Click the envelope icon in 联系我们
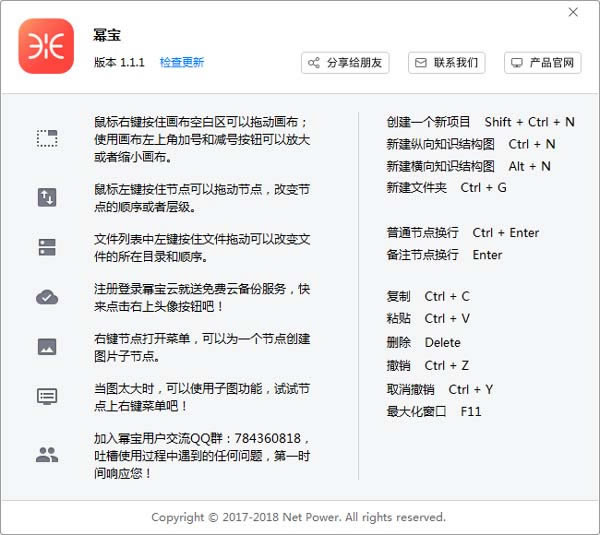This screenshot has height=535, width=600. [421, 63]
